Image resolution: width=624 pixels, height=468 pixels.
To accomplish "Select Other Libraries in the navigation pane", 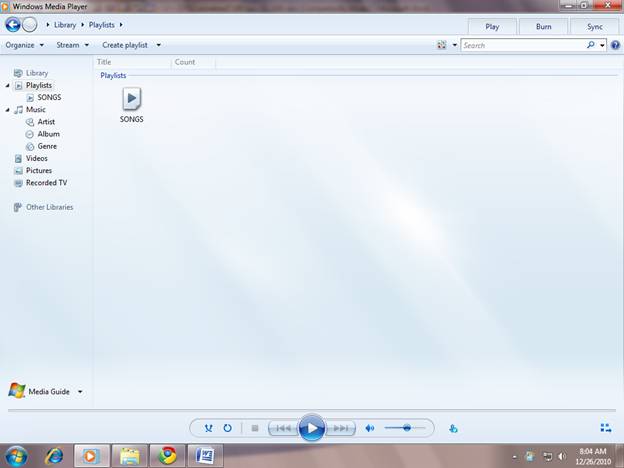I will (x=49, y=207).
